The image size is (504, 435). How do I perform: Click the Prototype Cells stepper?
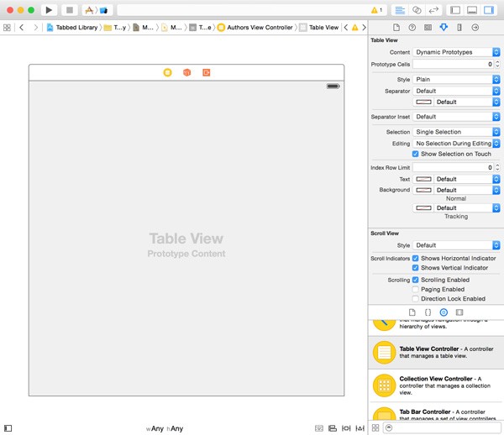[497, 65]
